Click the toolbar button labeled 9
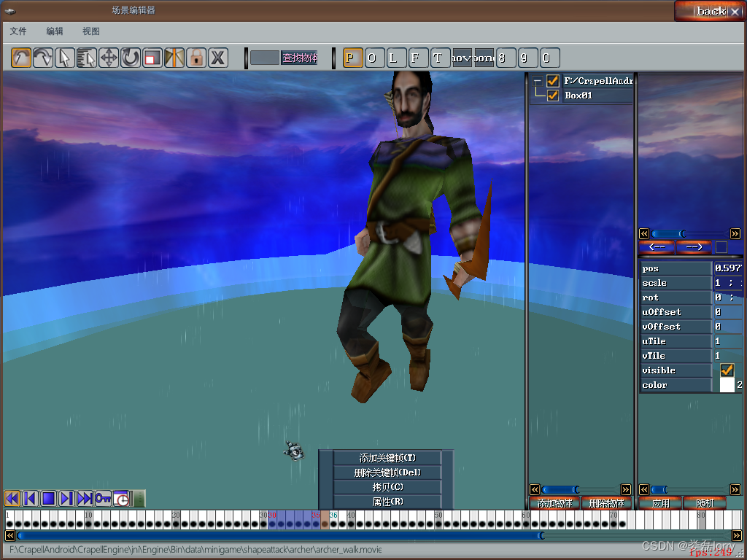747x560 pixels. [x=528, y=58]
